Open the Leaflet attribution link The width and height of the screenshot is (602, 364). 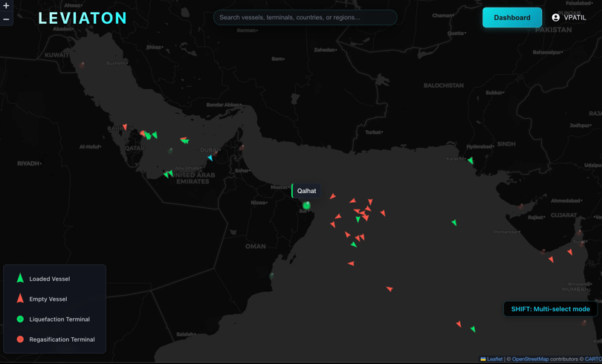click(x=494, y=359)
